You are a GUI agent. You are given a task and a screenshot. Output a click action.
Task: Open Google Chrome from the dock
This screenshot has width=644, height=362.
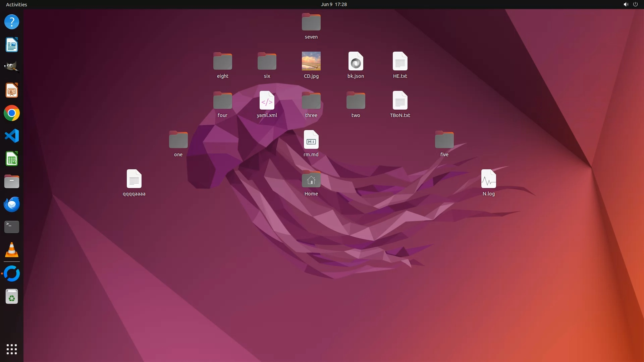click(x=12, y=113)
